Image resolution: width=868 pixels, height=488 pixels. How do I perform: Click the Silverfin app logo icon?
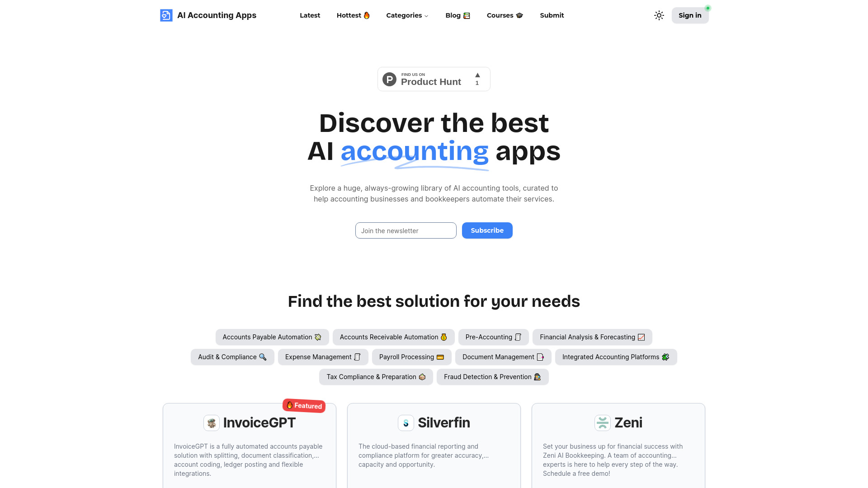tap(406, 423)
